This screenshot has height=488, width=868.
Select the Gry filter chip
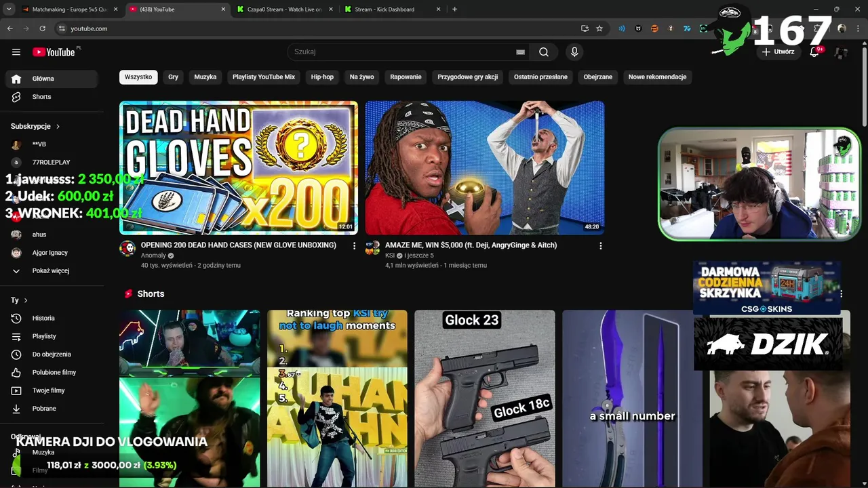pyautogui.click(x=173, y=77)
